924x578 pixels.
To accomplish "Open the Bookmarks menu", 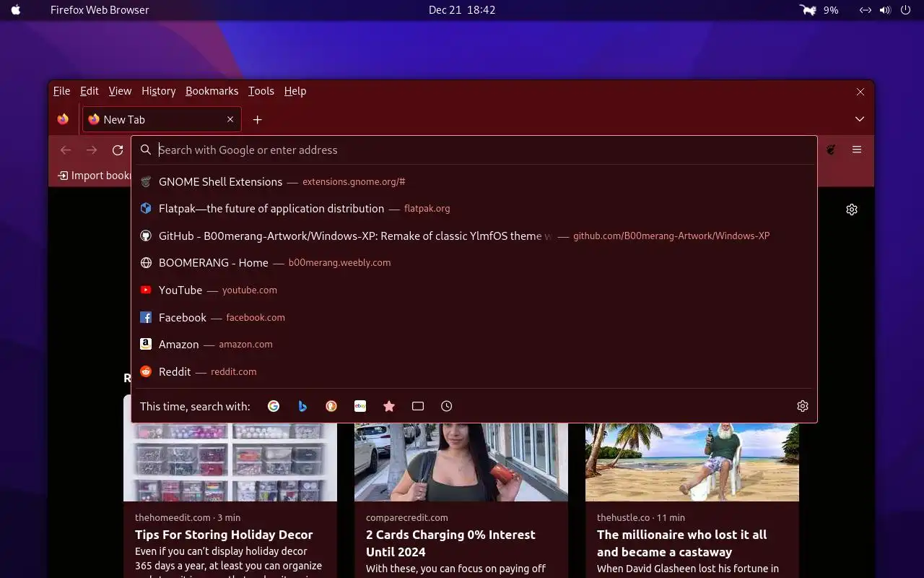I will [x=212, y=91].
